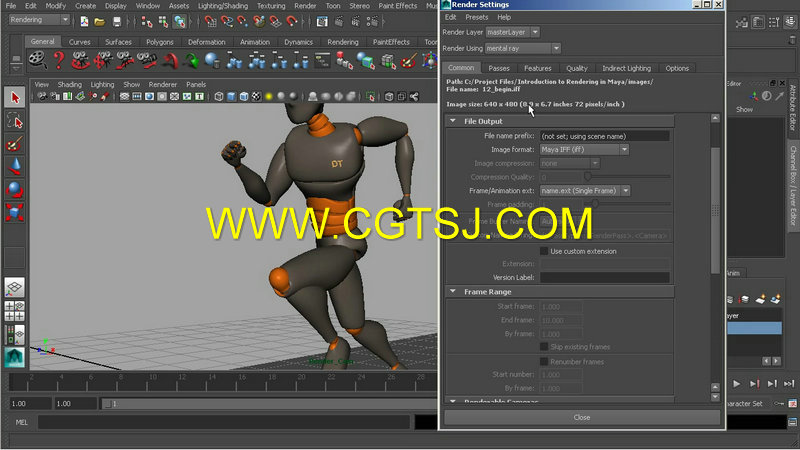800x450 pixels.
Task: Click the blue sphere shelf icon
Action: [x=212, y=61]
